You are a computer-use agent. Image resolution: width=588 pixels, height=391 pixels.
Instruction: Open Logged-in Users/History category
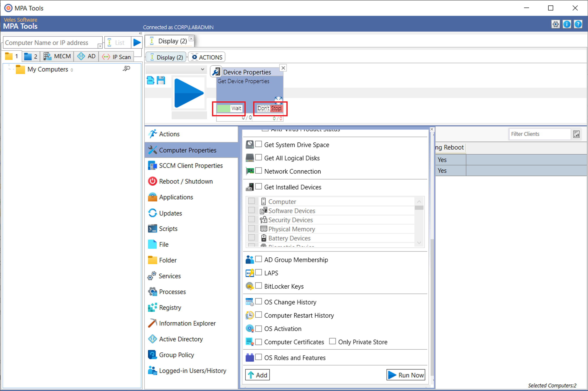(191, 371)
